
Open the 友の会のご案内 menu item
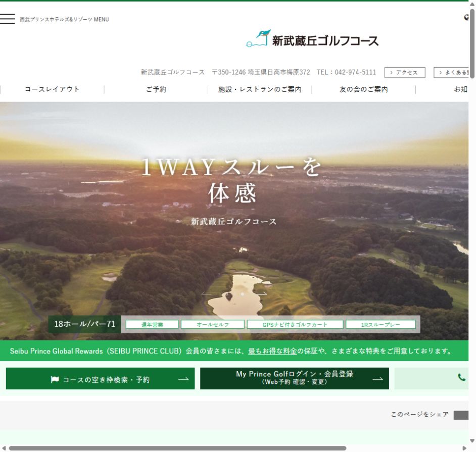[363, 89]
